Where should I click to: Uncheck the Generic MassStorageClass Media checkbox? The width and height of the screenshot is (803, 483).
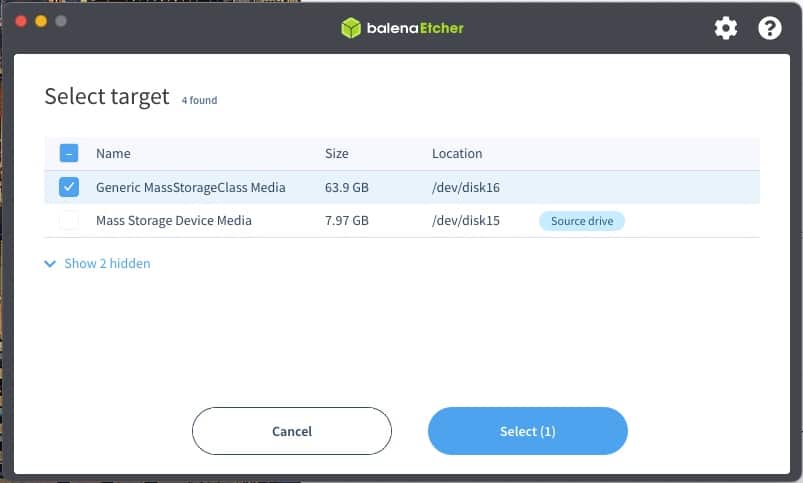click(x=69, y=187)
